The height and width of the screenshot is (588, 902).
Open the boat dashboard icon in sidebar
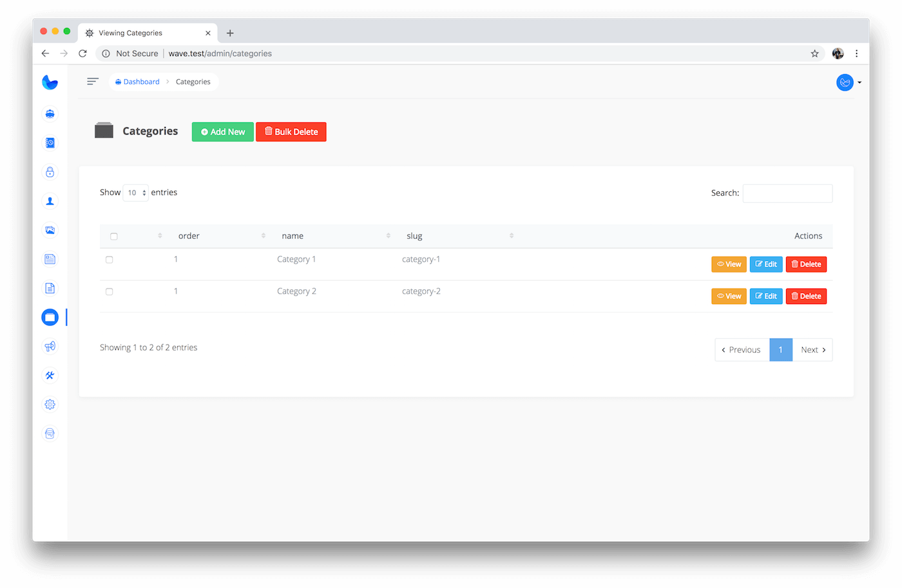(x=50, y=114)
